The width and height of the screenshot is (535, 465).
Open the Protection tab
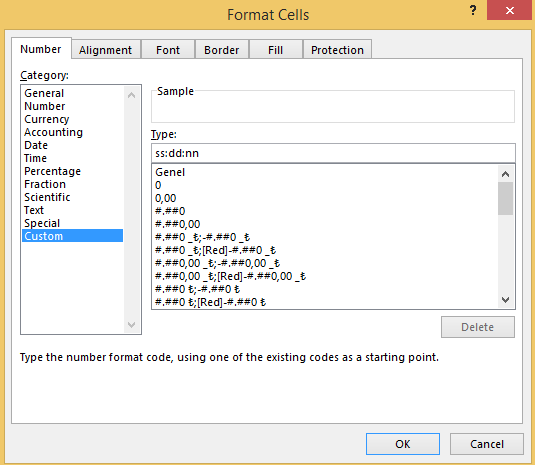[x=337, y=50]
